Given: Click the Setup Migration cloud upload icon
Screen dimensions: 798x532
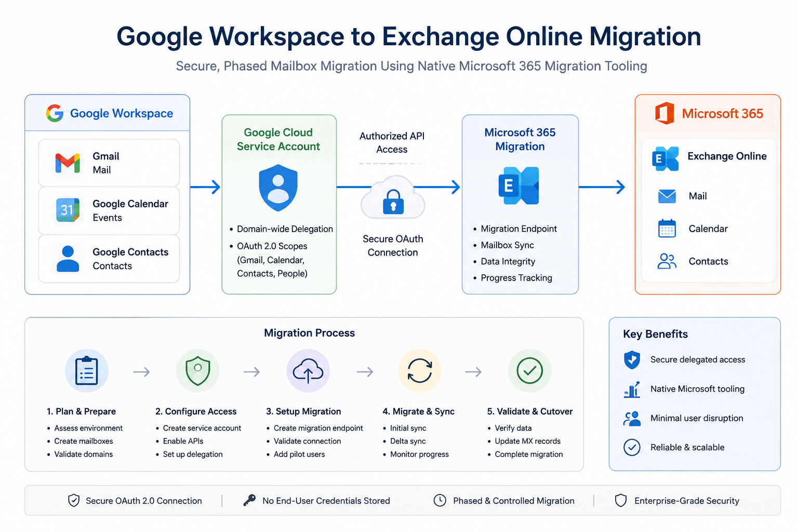Looking at the screenshot, I should (308, 371).
